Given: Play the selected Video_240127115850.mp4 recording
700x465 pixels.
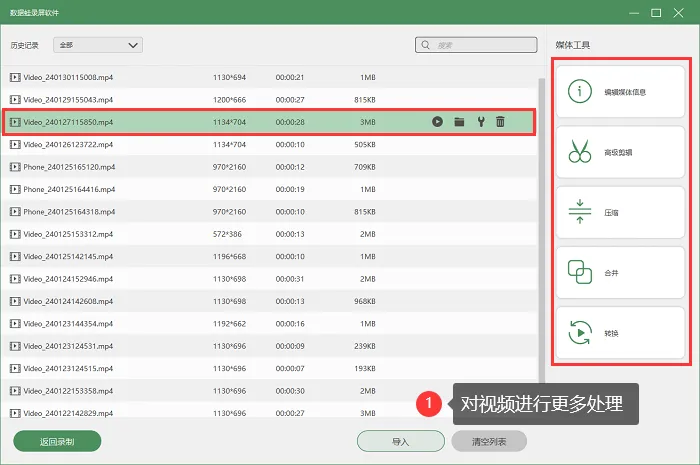Looking at the screenshot, I should click(x=438, y=121).
